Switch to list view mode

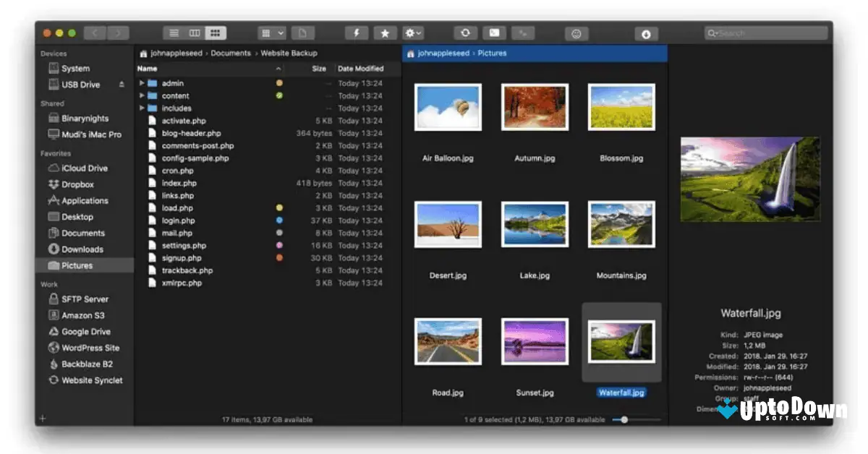[173, 32]
